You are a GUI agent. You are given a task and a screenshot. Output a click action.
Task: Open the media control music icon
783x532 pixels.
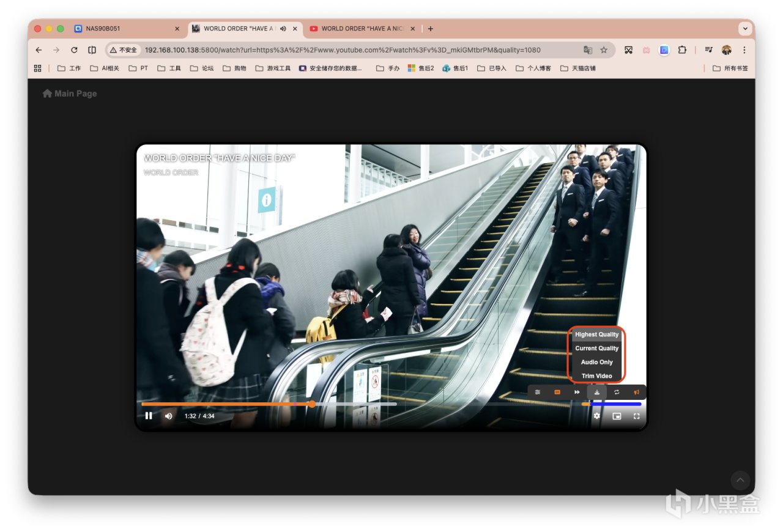pos(708,50)
